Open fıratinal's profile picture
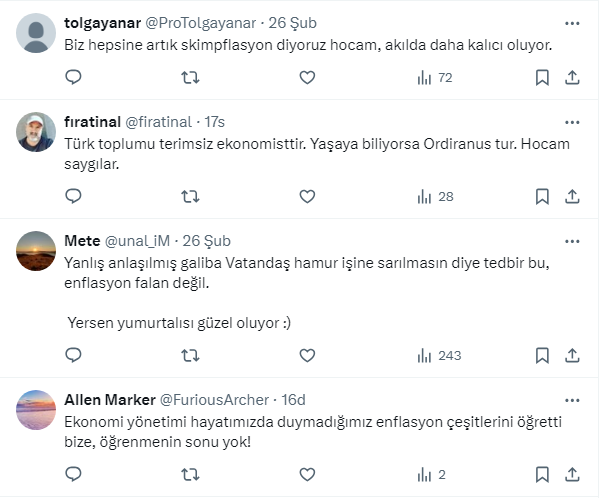Screen dimensions: 603x498 (37, 131)
